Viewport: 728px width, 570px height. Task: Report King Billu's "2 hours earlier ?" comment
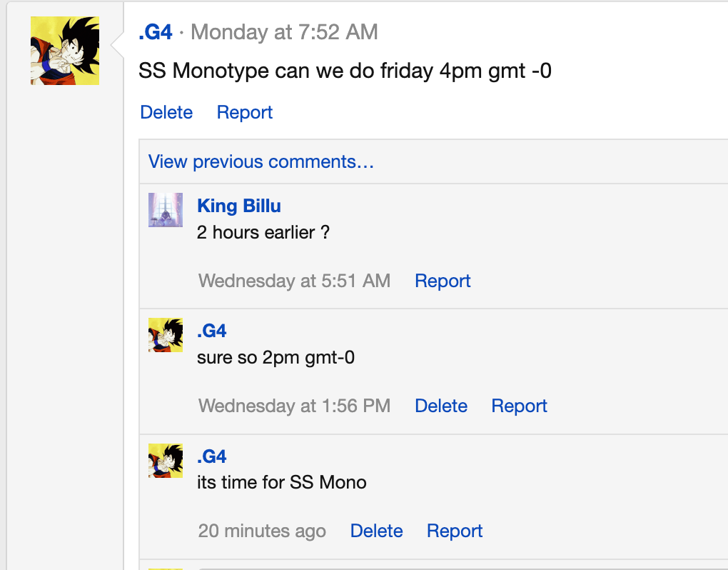[443, 281]
